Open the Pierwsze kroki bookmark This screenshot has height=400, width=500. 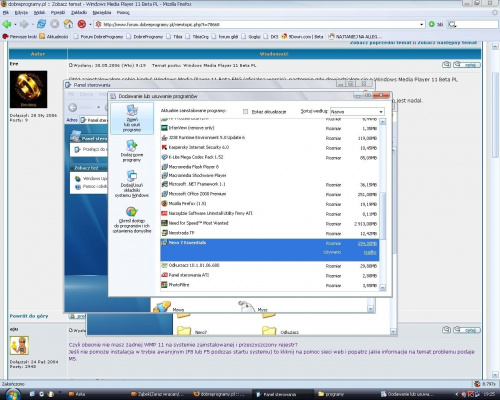[x=20, y=36]
